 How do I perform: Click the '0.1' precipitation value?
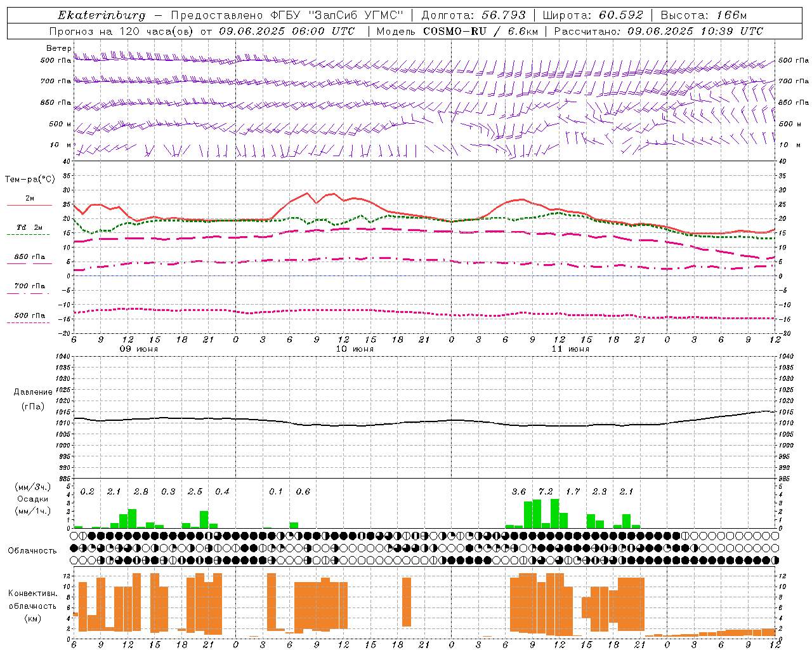276,492
